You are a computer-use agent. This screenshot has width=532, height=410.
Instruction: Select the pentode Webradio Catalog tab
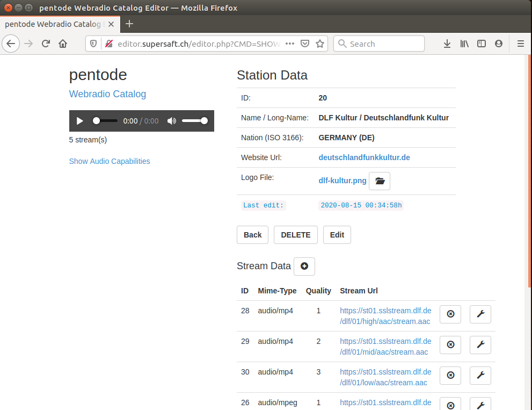coord(59,24)
